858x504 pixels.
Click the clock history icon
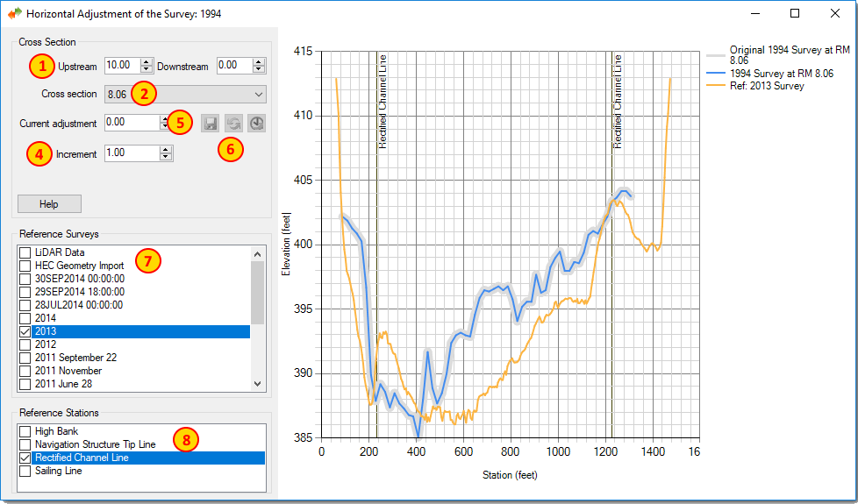coord(256,124)
